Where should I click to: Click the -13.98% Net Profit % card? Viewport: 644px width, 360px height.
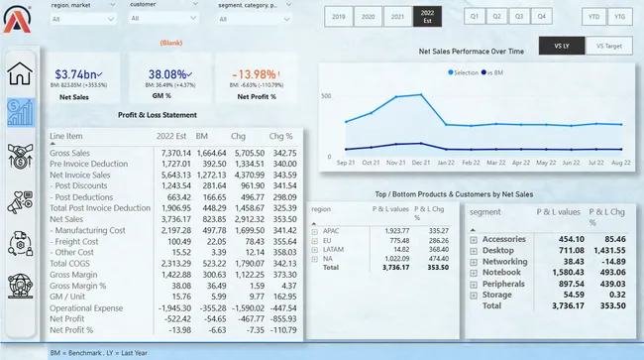(257, 77)
